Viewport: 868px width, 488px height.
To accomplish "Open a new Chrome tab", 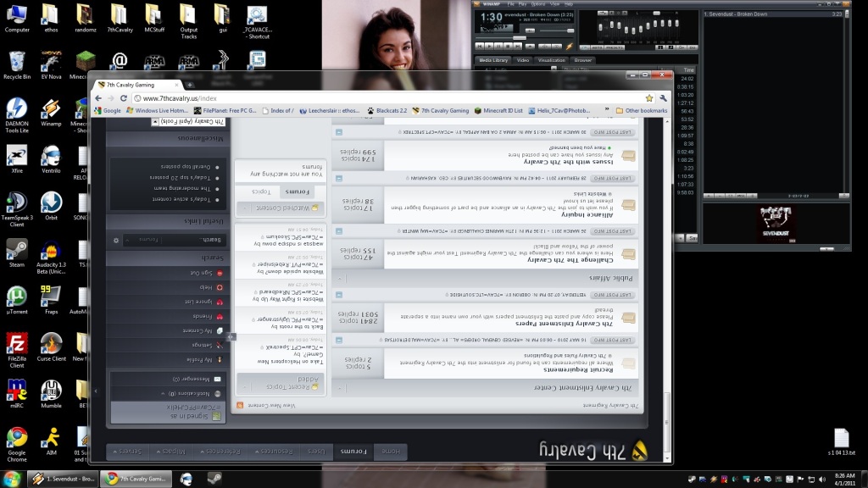I will (x=190, y=85).
